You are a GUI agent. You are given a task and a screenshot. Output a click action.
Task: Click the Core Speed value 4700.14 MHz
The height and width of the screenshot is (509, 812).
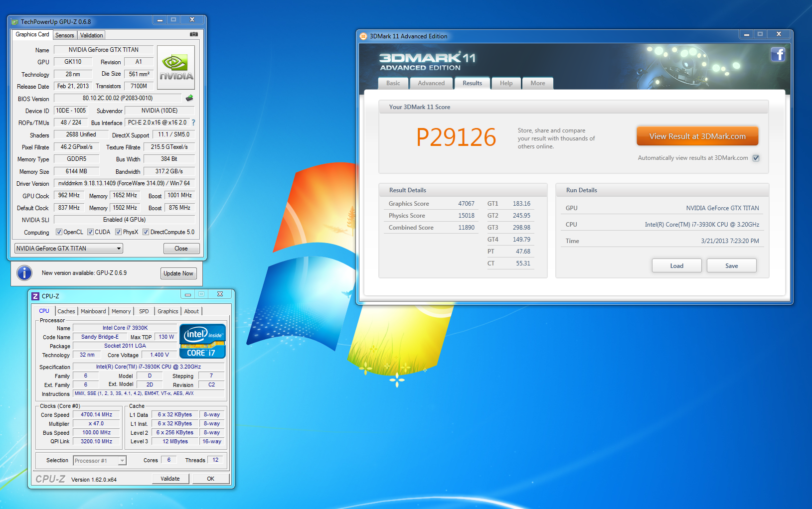(97, 414)
